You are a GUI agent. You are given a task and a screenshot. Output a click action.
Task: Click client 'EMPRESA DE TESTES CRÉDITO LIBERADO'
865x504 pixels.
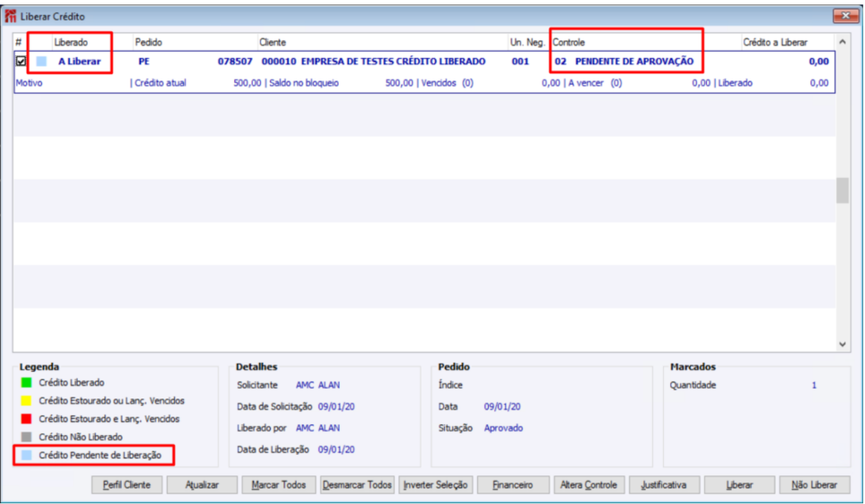[x=393, y=61]
